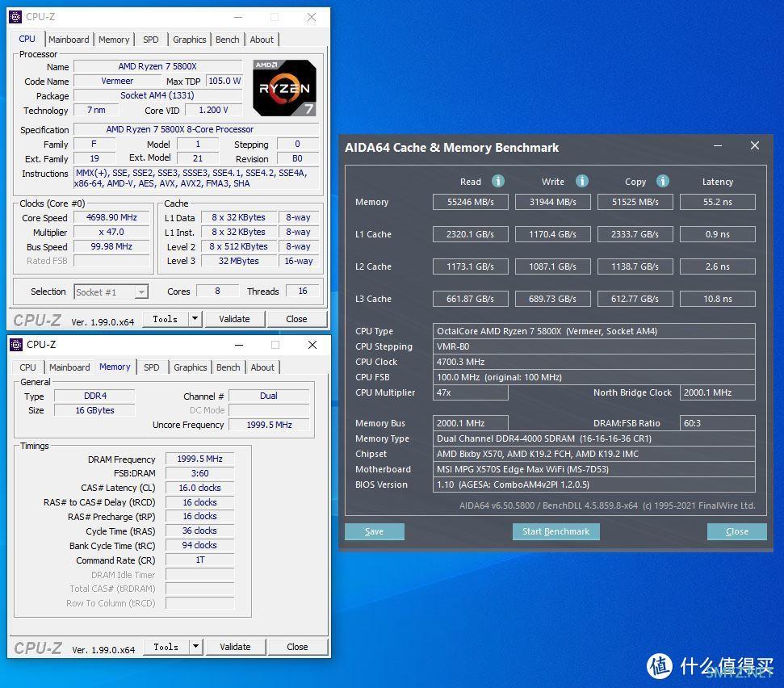The image size is (784, 688).
Task: Click the Max TDP 105.0 W value
Action: click(224, 81)
